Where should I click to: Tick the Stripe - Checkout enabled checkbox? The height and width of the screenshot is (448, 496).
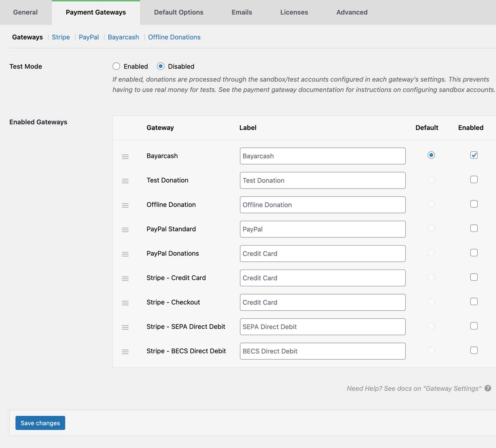pyautogui.click(x=474, y=302)
